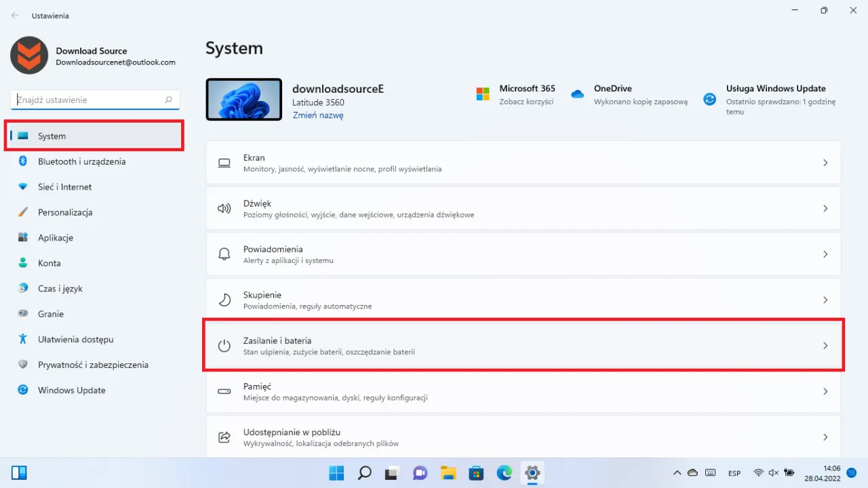Click the search magnifier icon in settings

pyautogui.click(x=168, y=100)
